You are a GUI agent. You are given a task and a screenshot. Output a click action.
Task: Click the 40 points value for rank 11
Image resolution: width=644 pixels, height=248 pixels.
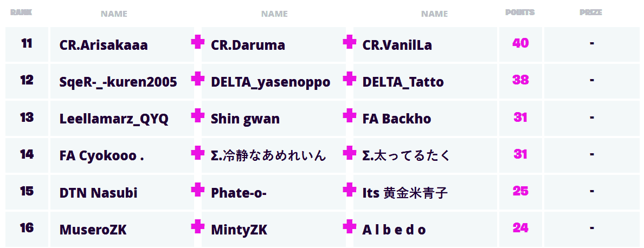[x=520, y=43]
